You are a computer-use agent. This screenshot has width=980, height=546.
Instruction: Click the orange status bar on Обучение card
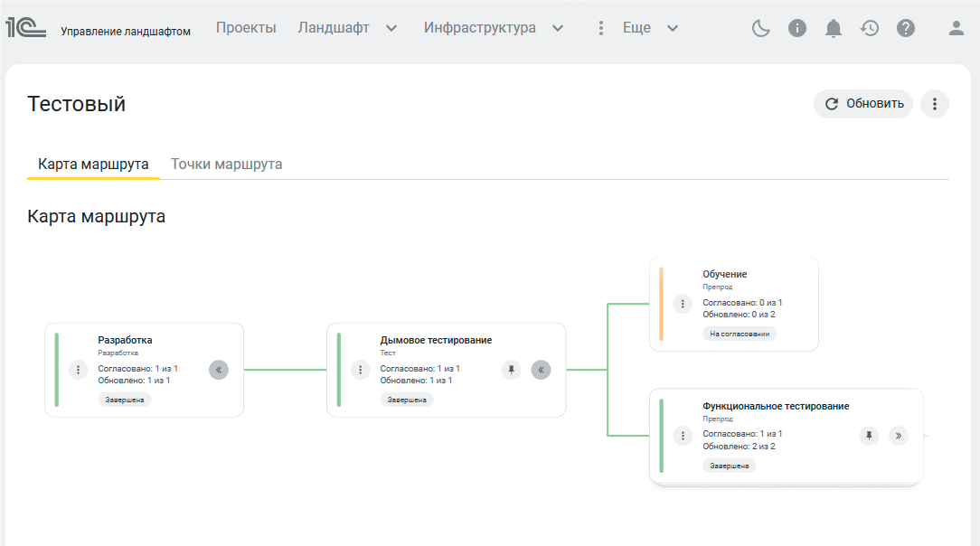(x=661, y=304)
